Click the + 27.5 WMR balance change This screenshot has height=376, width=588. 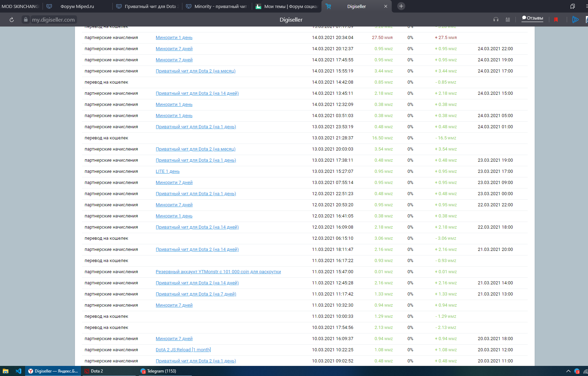click(446, 38)
